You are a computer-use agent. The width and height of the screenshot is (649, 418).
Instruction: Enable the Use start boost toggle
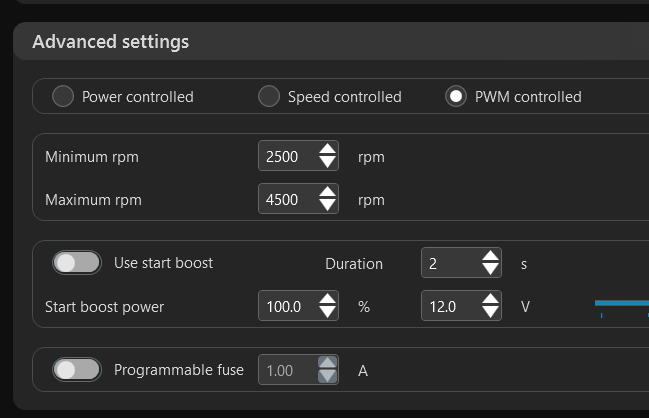point(77,263)
